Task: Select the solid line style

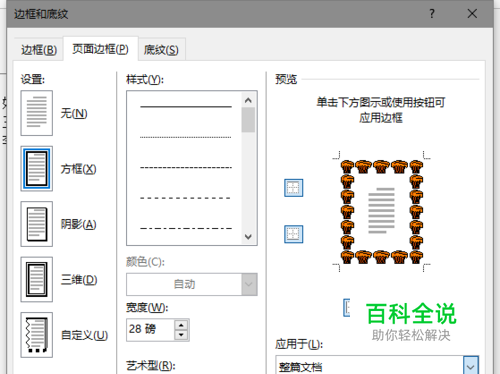Action: point(186,107)
